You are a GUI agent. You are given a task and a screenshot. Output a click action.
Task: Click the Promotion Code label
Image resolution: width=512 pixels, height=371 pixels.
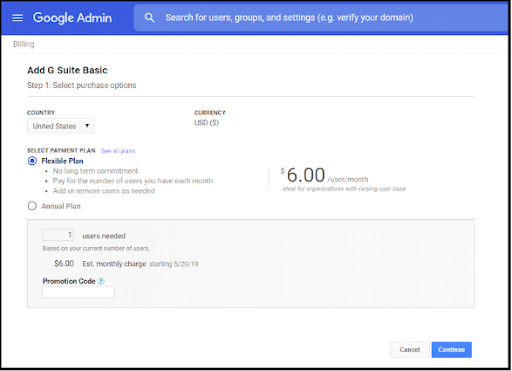click(x=69, y=281)
